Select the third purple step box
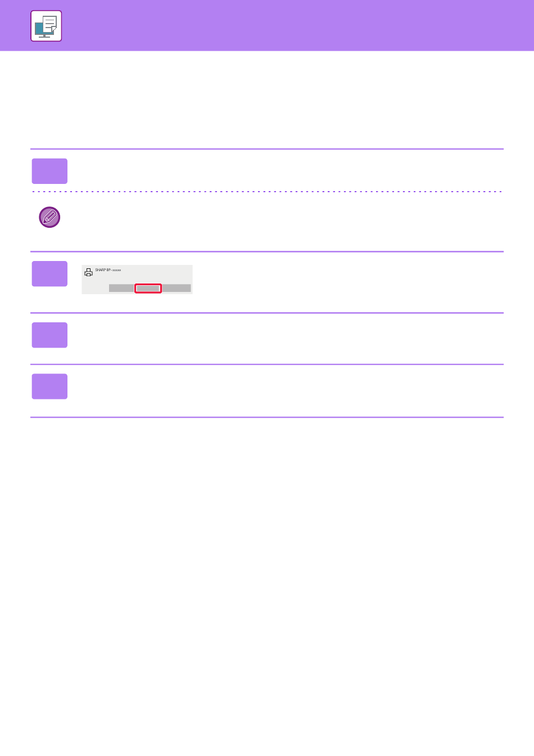This screenshot has height=756, width=534. (x=49, y=335)
